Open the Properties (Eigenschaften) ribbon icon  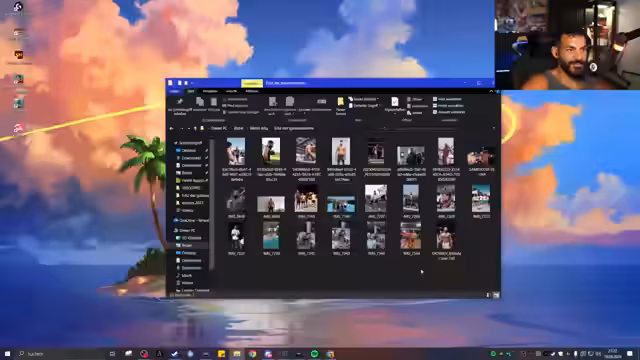tap(394, 102)
